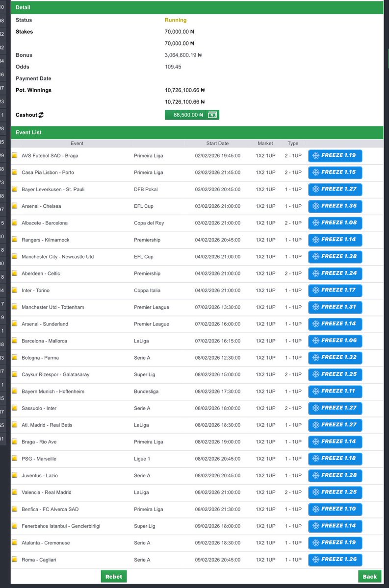
Task: Click start date 07/02/2026 13:30:00
Action: tap(218, 307)
